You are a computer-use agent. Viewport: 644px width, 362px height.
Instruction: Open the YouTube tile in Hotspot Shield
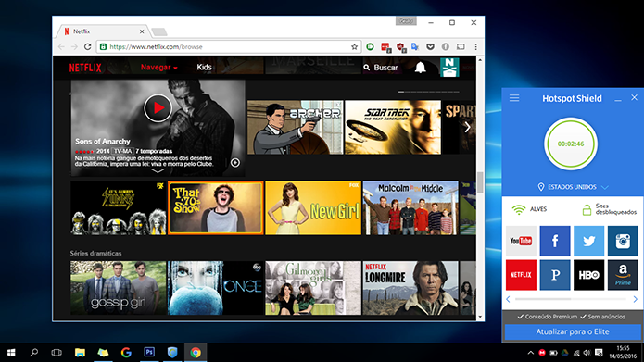click(x=521, y=241)
